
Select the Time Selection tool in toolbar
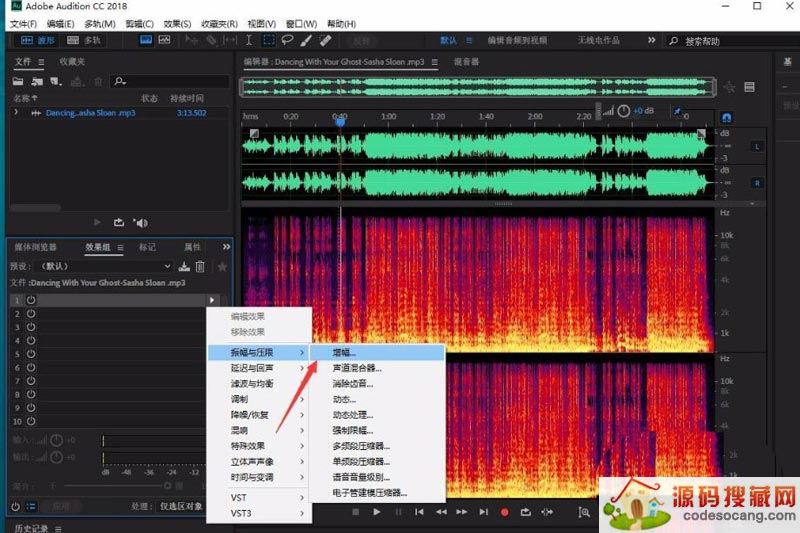click(x=250, y=40)
